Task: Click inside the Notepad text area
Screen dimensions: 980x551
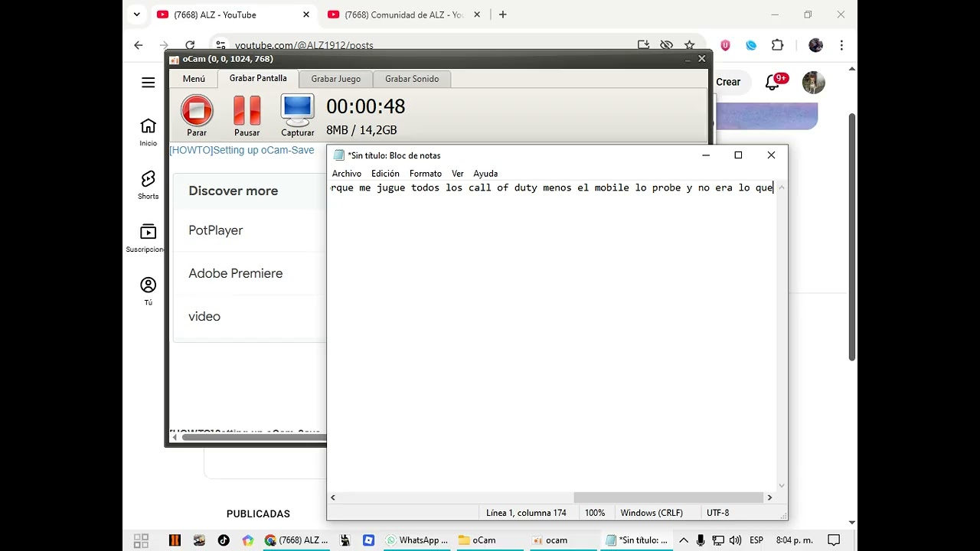Action: [551, 337]
